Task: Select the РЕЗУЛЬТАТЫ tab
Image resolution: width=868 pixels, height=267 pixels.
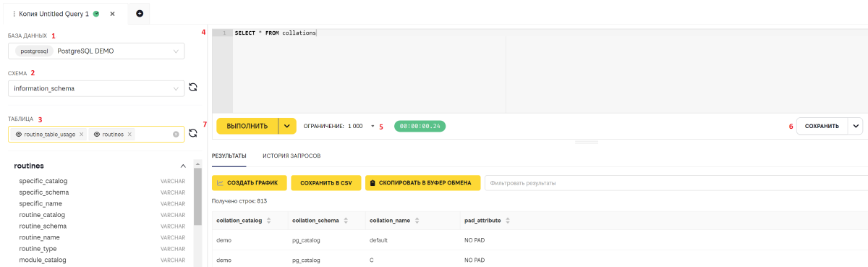Action: pyautogui.click(x=229, y=156)
